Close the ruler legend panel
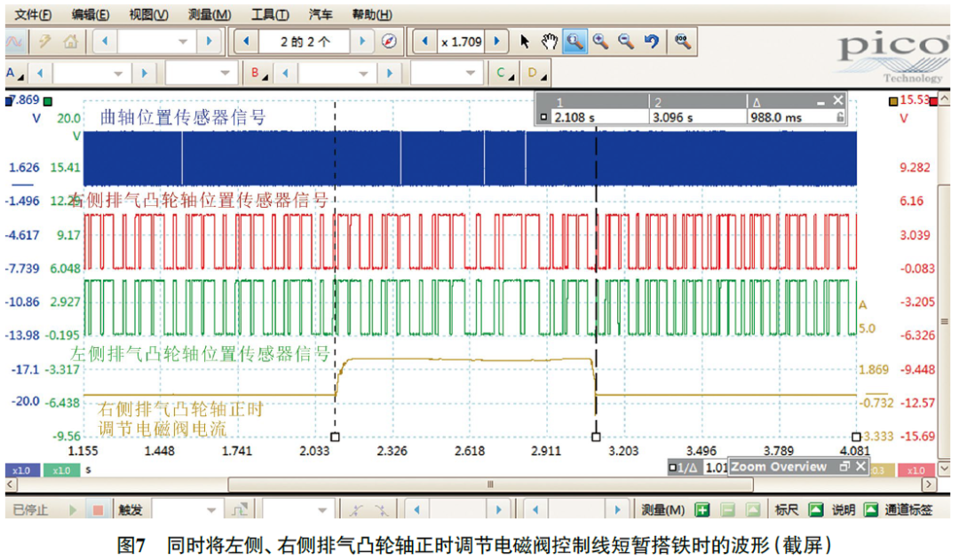 pyautogui.click(x=838, y=99)
